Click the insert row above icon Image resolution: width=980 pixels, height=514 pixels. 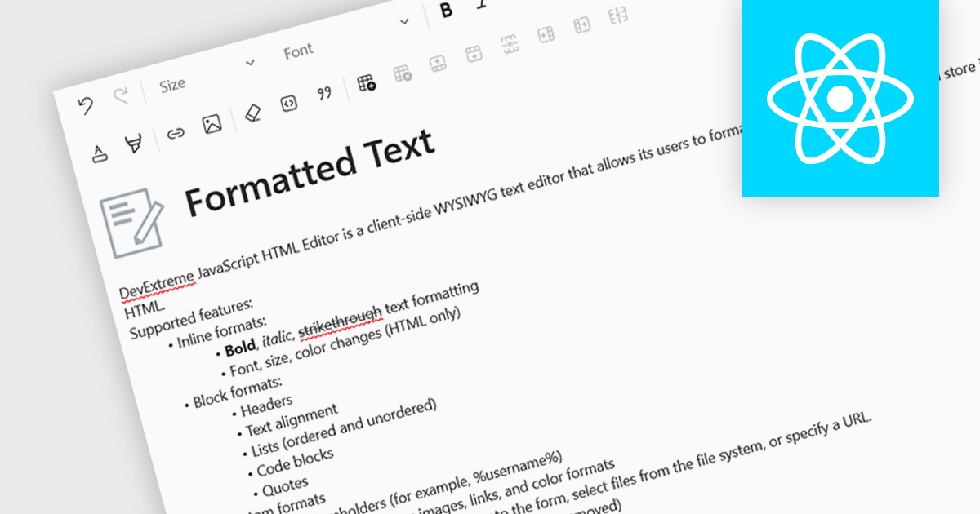pyautogui.click(x=438, y=64)
